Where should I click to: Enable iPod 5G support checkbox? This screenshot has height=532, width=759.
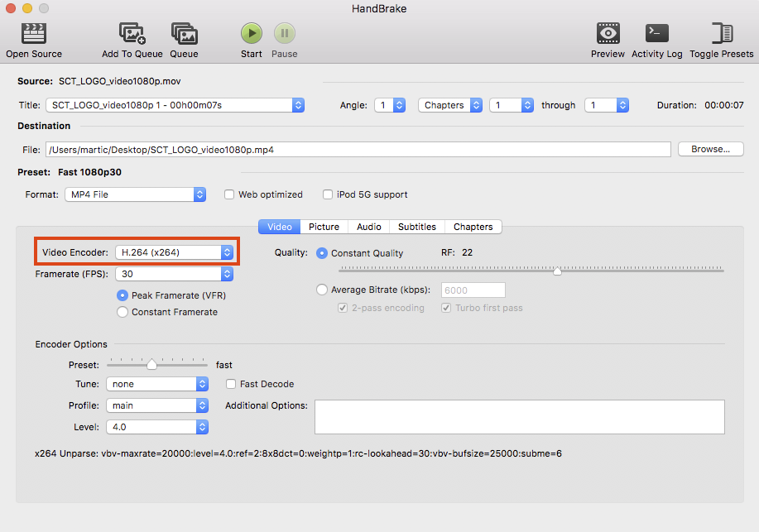click(328, 194)
